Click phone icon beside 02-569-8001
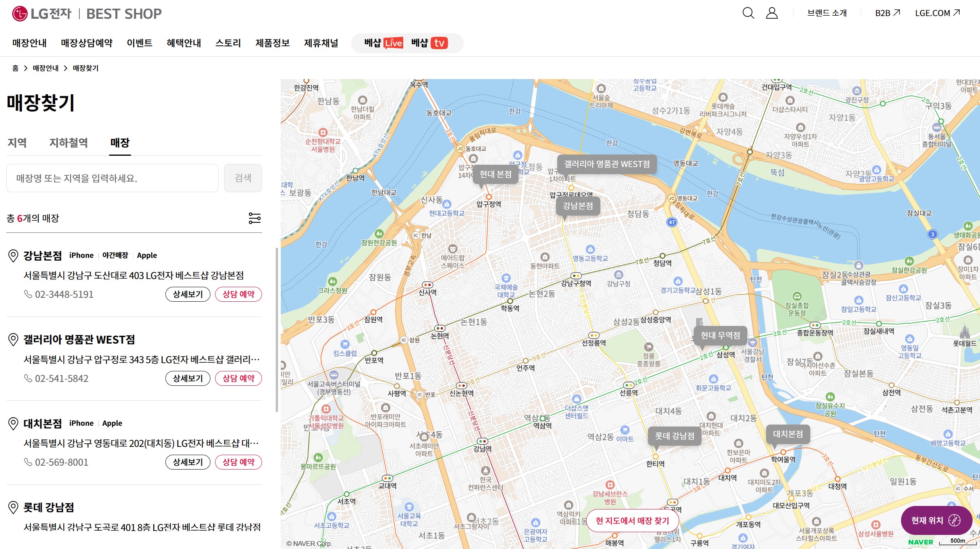This screenshot has width=980, height=549. 28,462
